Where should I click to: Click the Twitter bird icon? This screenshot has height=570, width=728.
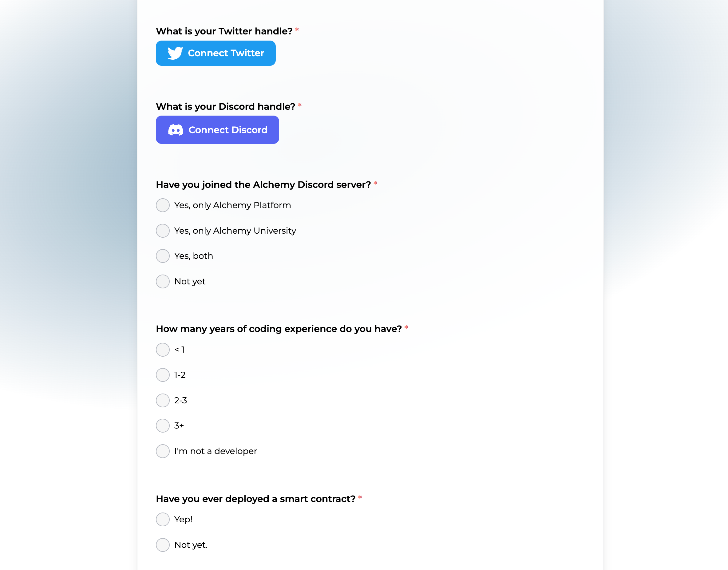click(175, 53)
